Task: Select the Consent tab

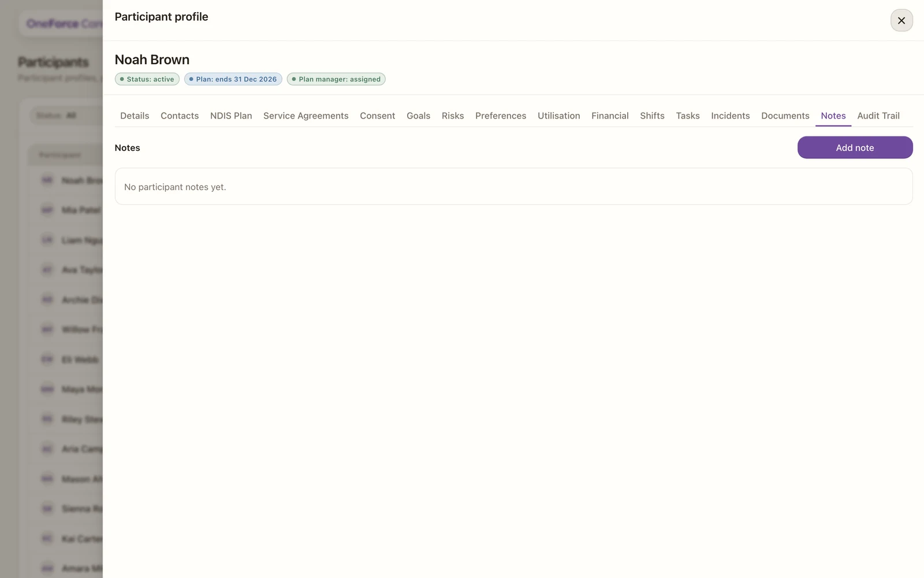Action: click(x=378, y=116)
